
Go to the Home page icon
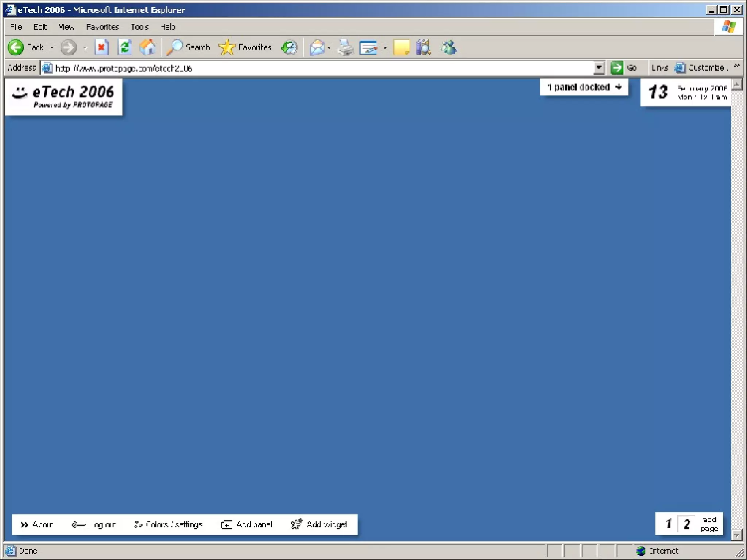coord(148,47)
